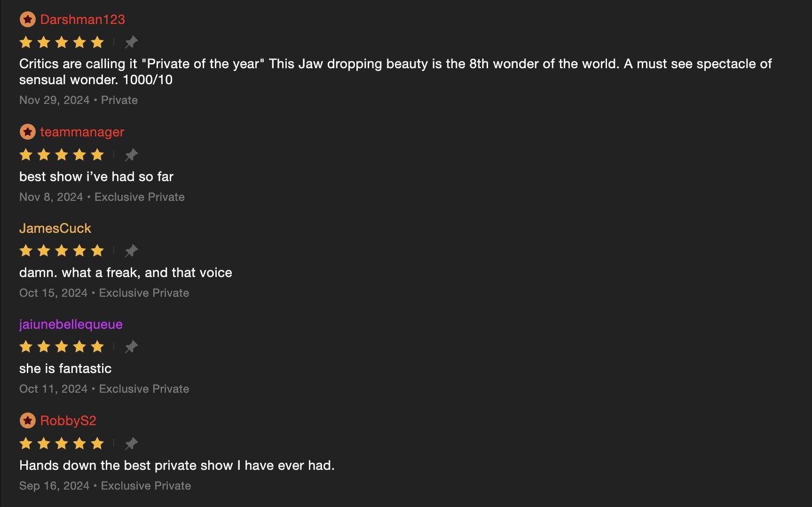Click the star badge beside Darshman123
The height and width of the screenshot is (507, 812).
(28, 19)
